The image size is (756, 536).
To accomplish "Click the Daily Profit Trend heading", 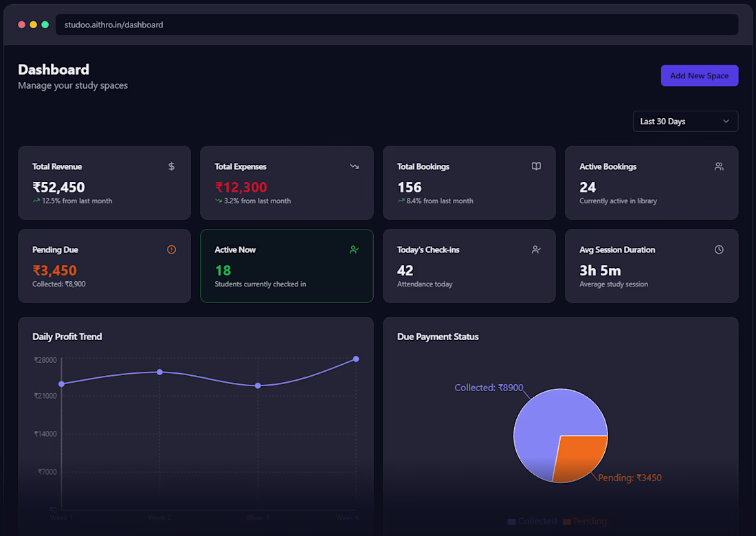I will point(67,337).
